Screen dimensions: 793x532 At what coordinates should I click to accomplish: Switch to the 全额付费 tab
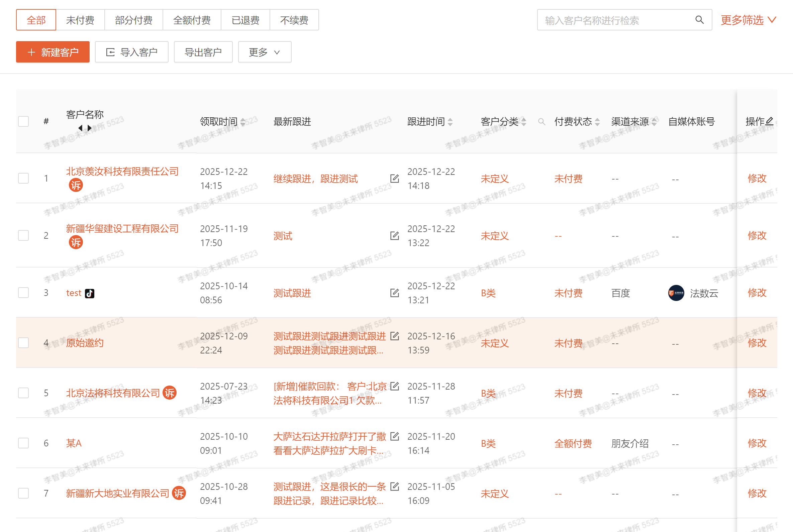coord(192,20)
